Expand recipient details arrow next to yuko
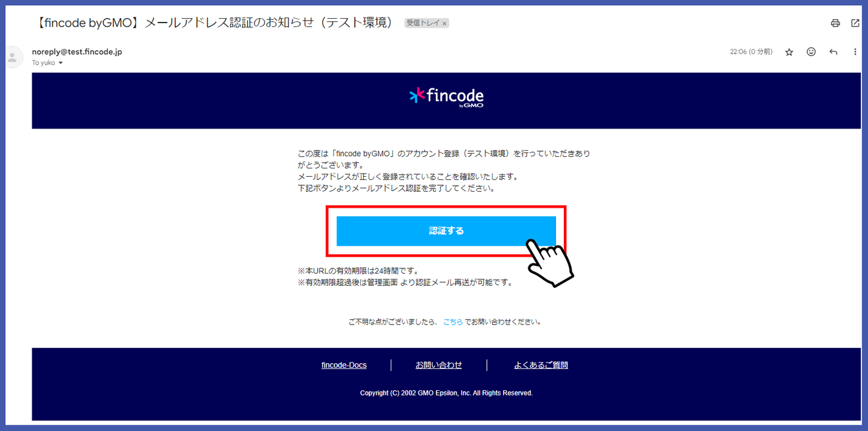This screenshot has width=868, height=431. coord(61,63)
